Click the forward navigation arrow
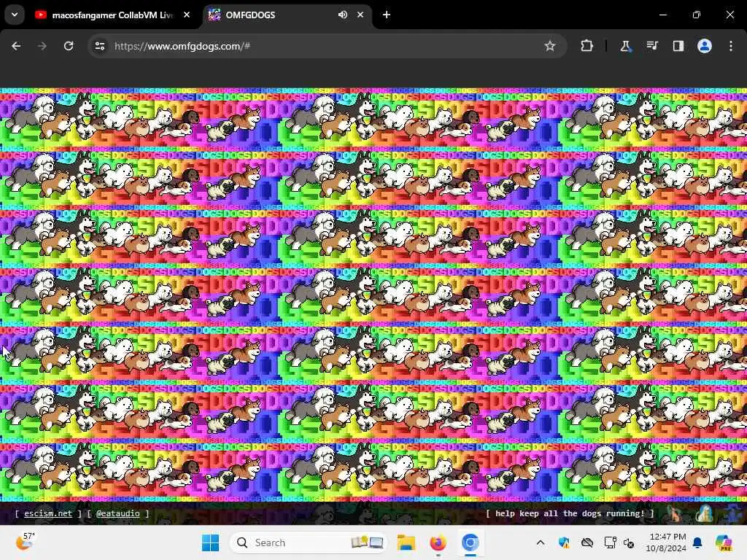 tap(42, 46)
